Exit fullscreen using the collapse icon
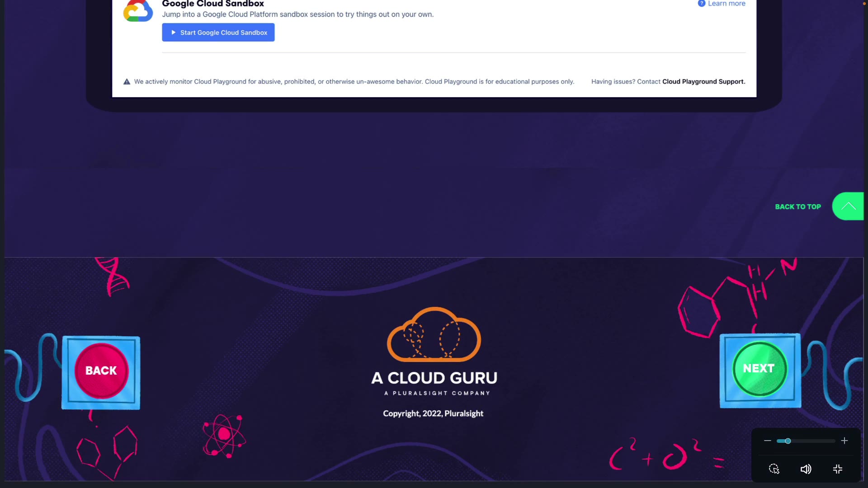The image size is (868, 488). coord(837,469)
